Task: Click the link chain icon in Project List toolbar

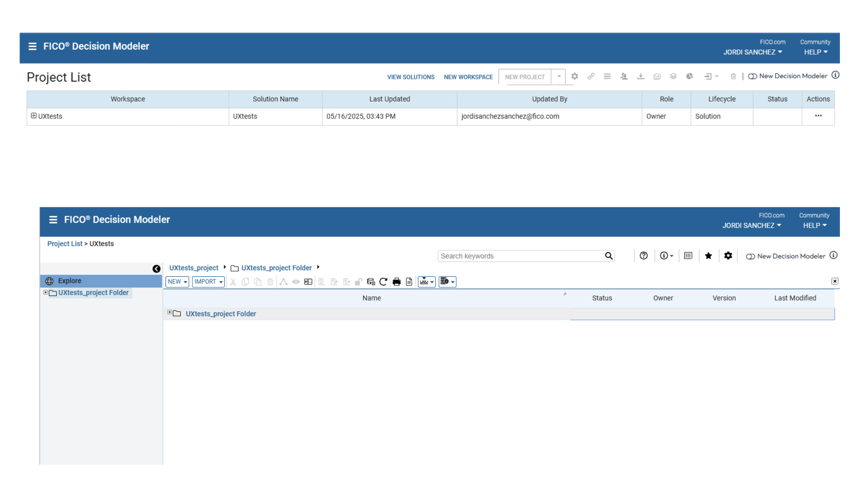Action: tap(591, 76)
